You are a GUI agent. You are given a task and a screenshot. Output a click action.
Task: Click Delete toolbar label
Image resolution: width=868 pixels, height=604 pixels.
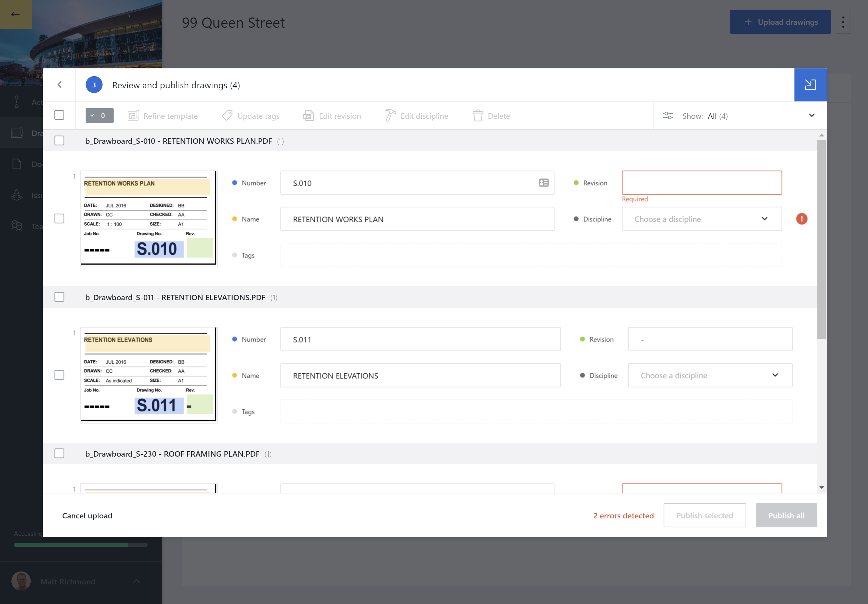point(499,116)
